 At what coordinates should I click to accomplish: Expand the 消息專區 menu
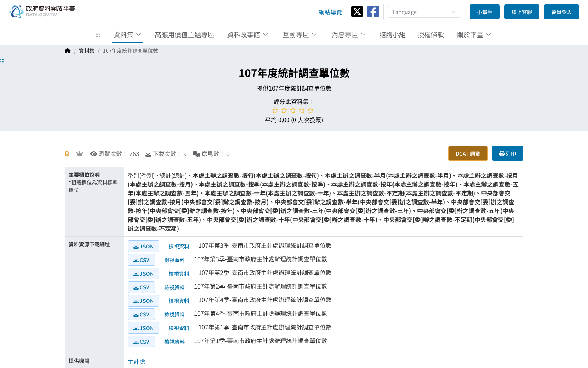(x=348, y=35)
